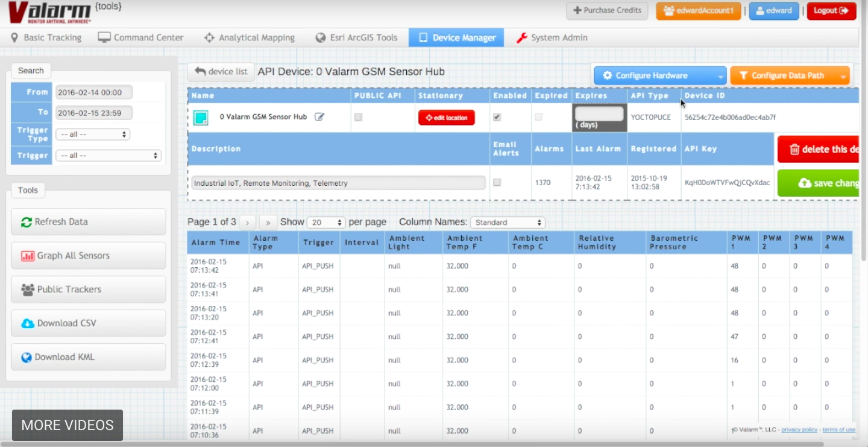Click delete this device button
The width and height of the screenshot is (868, 447).
[819, 149]
